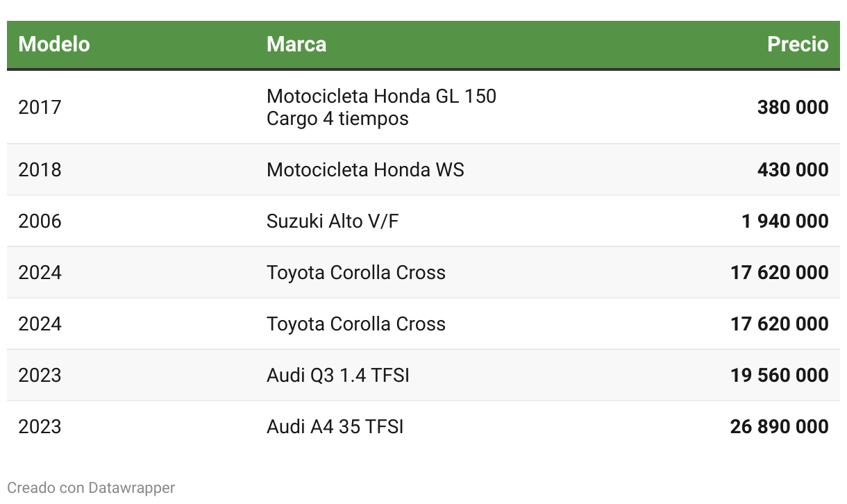Image resolution: width=847 pixels, height=504 pixels.
Task: Select the 26 890 000 price value
Action: coord(779,427)
